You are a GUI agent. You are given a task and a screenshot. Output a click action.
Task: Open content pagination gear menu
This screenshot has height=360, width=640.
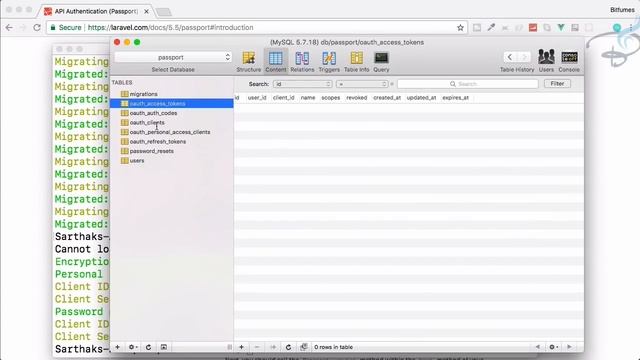coord(553,347)
